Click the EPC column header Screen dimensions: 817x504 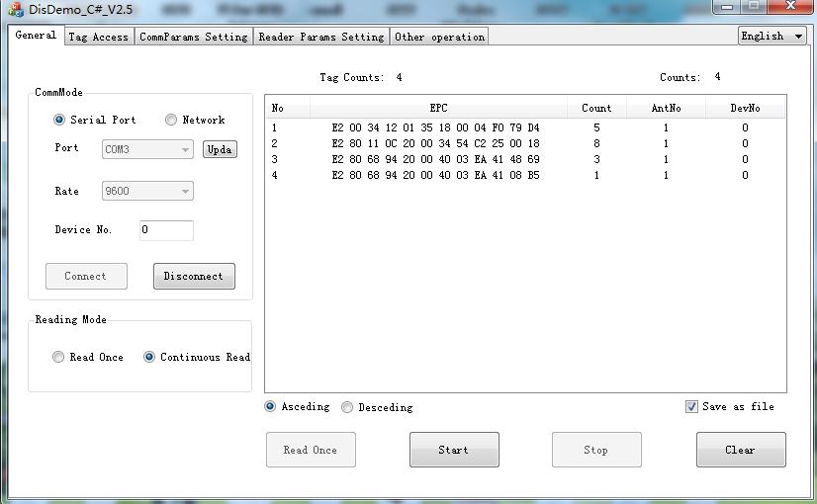coord(438,108)
